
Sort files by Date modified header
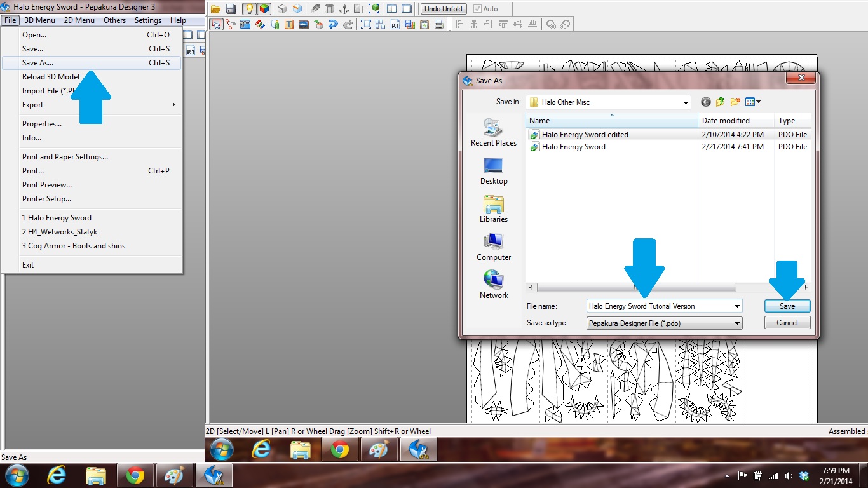click(736, 121)
